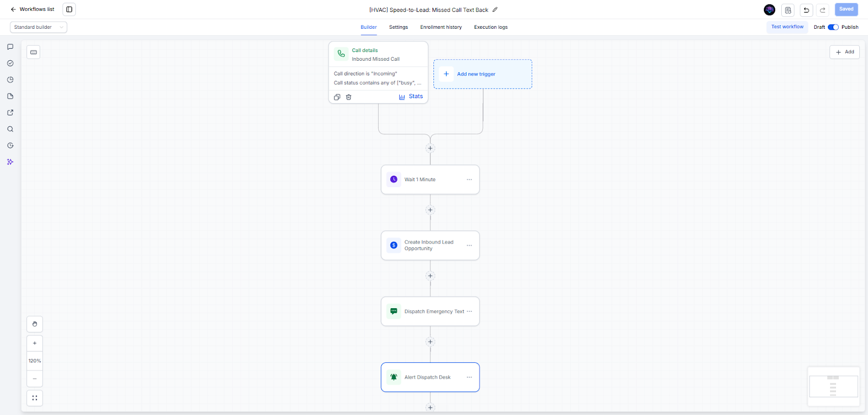The height and width of the screenshot is (415, 868).
Task: Toggle the sidebar panel icon
Action: [x=69, y=9]
